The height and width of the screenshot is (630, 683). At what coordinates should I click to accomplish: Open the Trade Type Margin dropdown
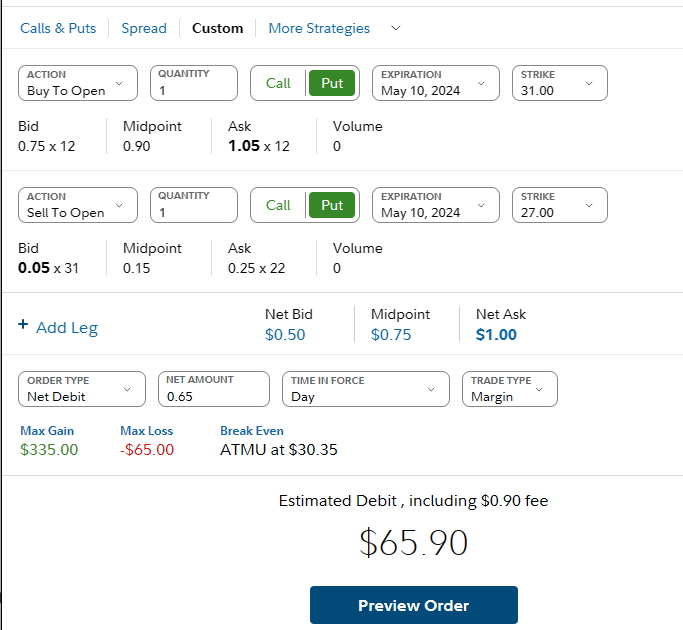[x=510, y=389]
